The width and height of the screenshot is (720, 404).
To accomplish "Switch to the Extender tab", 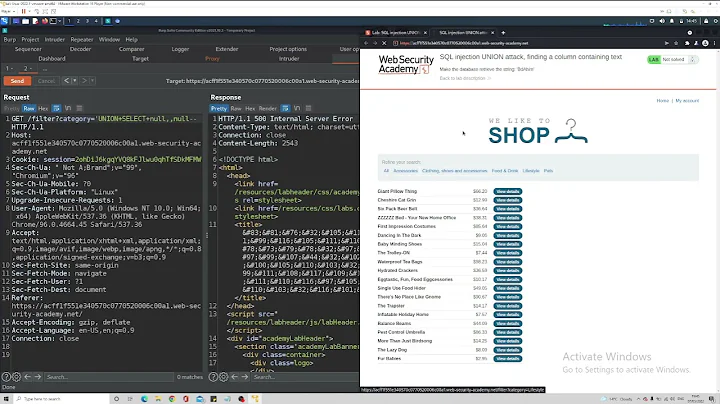I will 227,49.
